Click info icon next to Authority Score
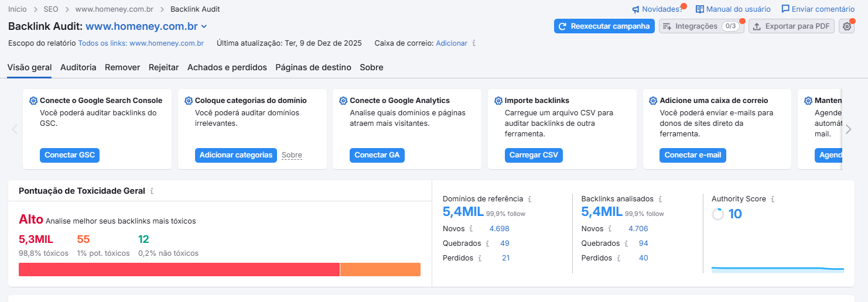868x302 pixels. click(x=773, y=199)
